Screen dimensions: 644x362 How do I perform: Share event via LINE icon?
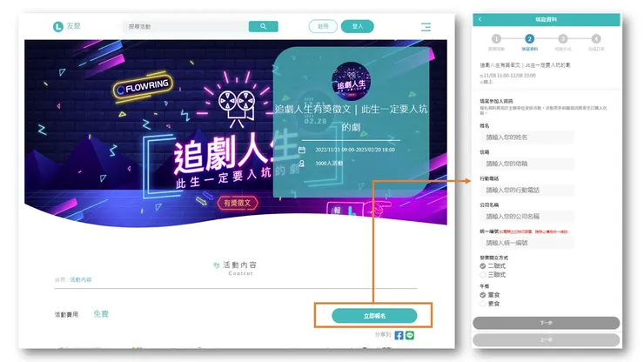click(x=410, y=335)
